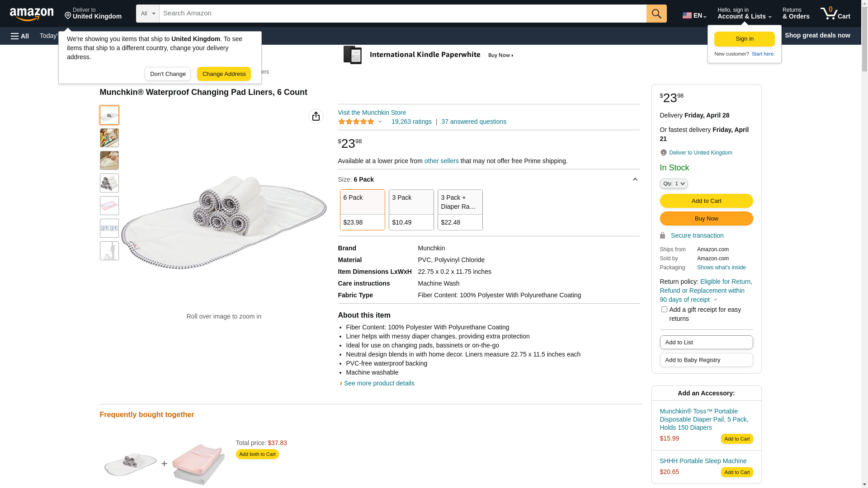This screenshot has height=488, width=868.
Task: Open Returns & Orders
Action: pos(796,14)
